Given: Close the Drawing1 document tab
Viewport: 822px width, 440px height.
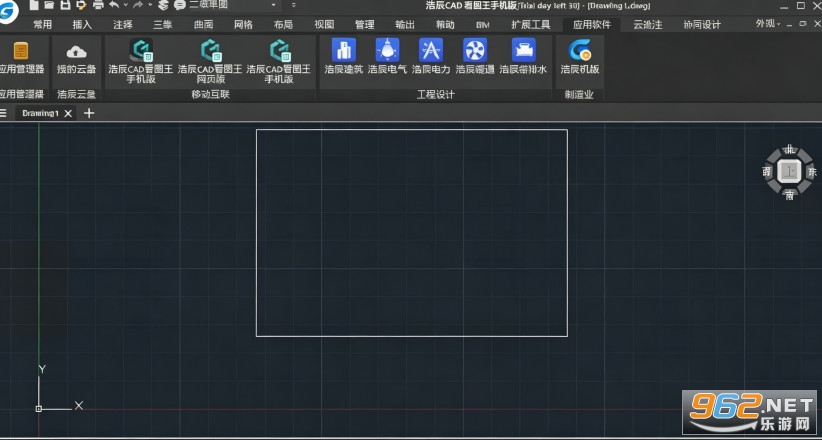Looking at the screenshot, I should point(68,113).
